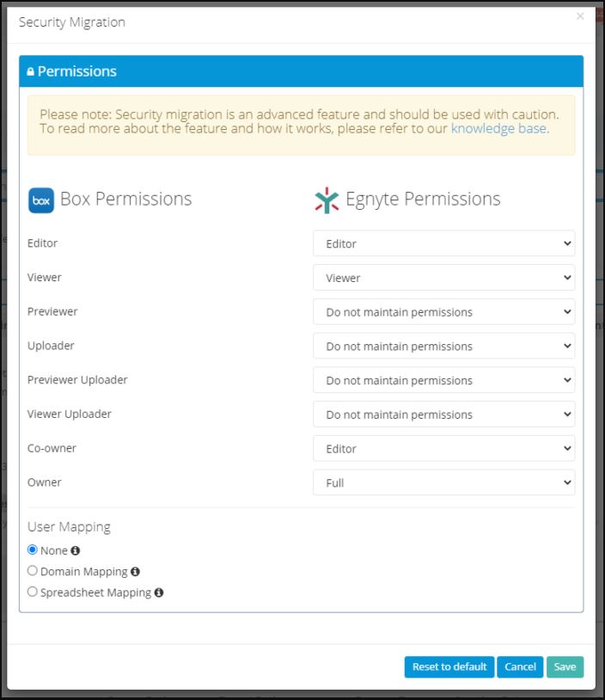Click the Reset to default button
The height and width of the screenshot is (700, 605).
449,666
